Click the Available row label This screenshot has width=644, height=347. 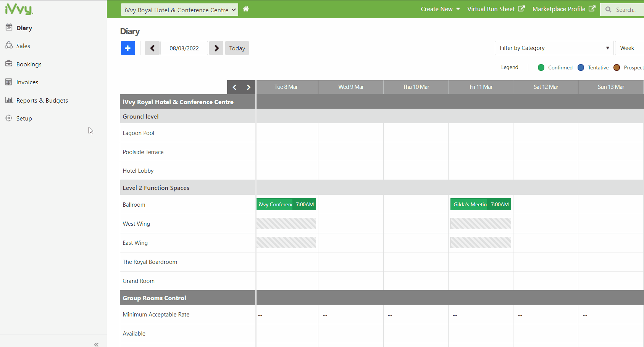tap(134, 334)
